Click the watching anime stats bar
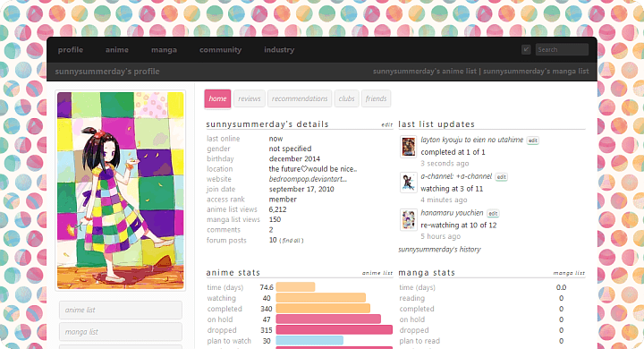Image resolution: width=644 pixels, height=349 pixels. (321, 298)
